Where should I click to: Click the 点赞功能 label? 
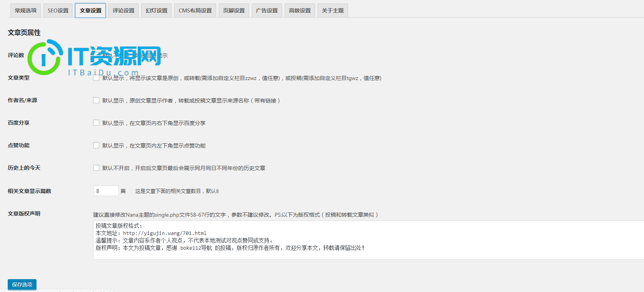pos(19,145)
